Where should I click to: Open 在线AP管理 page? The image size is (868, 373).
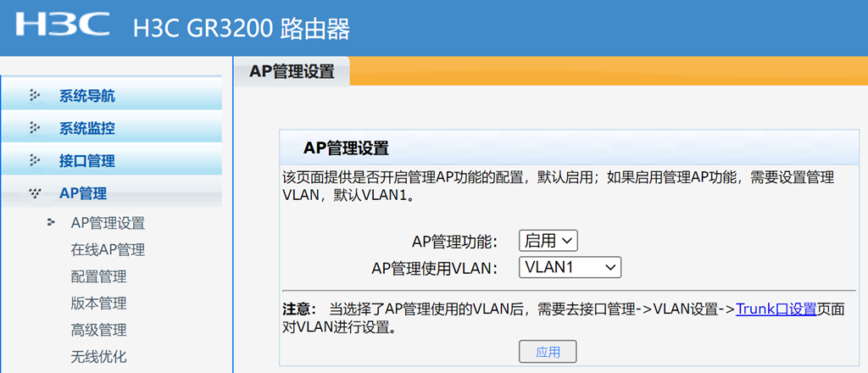tap(108, 249)
